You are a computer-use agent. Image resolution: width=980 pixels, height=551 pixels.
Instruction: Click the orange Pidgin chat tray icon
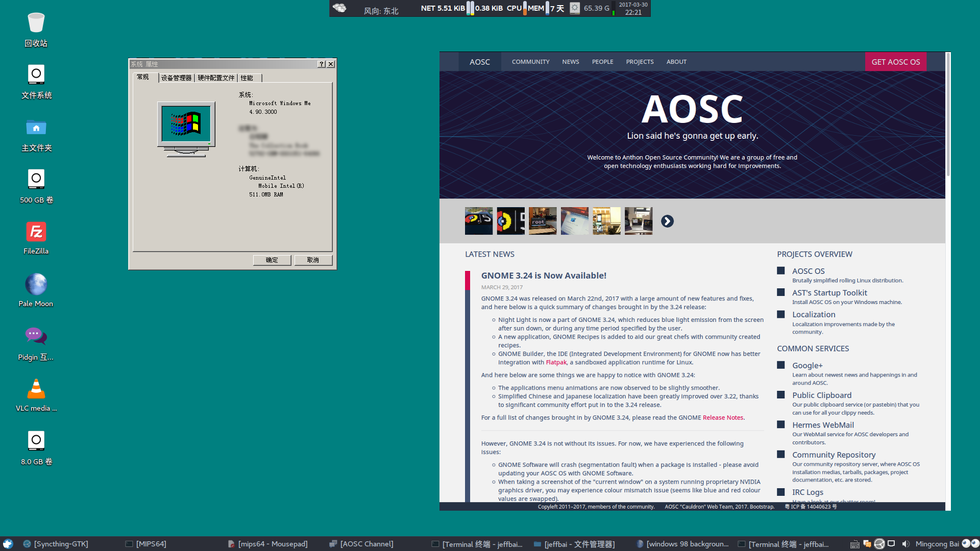pos(868,544)
